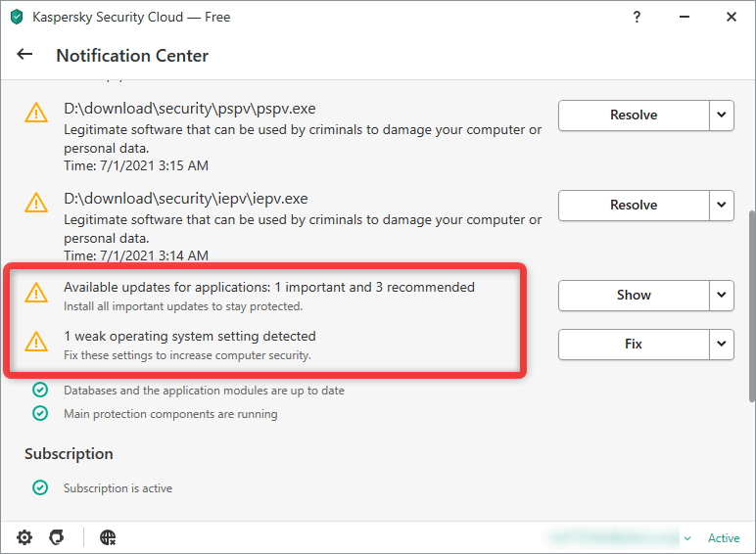Click 'Time: 7/1/2021 3:14 AM' text
The width and height of the screenshot is (756, 554).
[x=136, y=255]
